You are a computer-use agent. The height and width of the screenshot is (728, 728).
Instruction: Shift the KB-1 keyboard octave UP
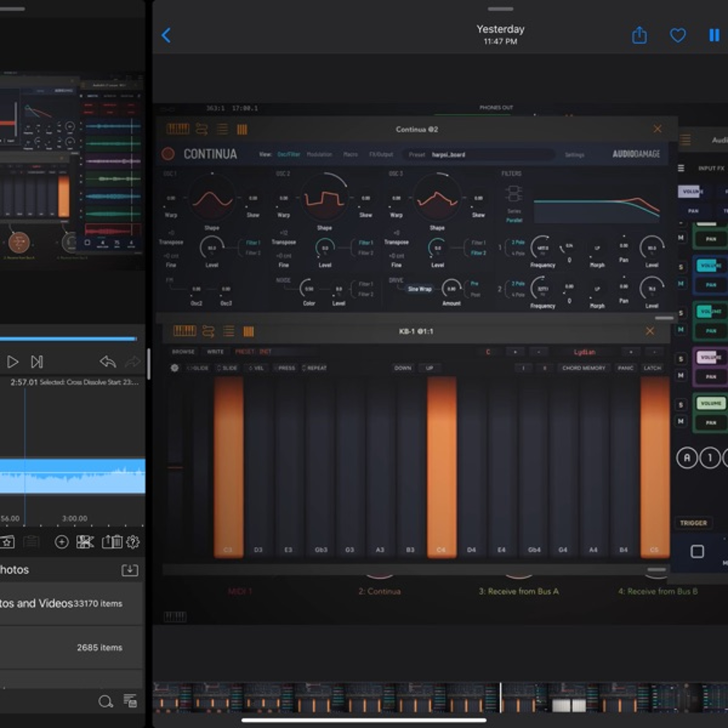pyautogui.click(x=430, y=368)
